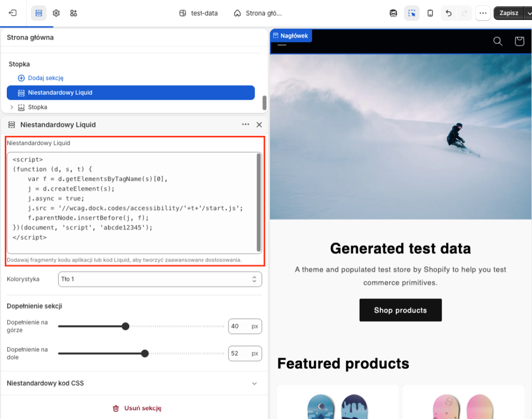
Task: Click the plus icon beside Dodaj sekcję
Action: pos(21,78)
